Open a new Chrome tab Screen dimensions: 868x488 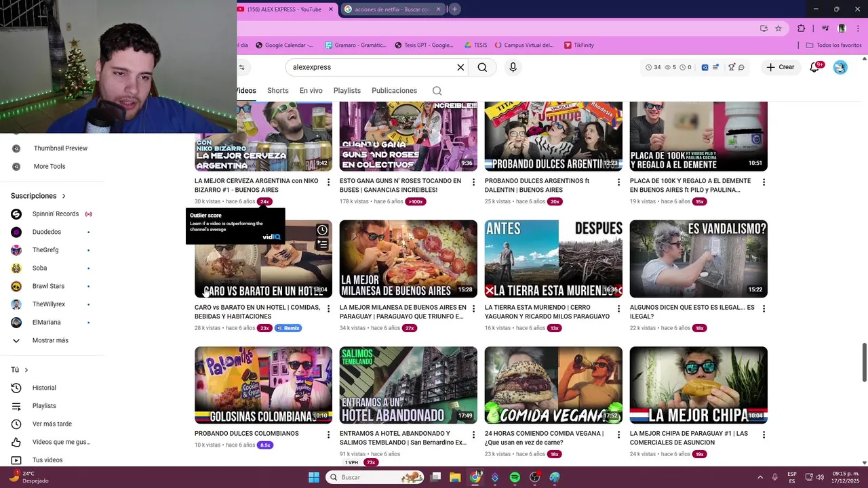(x=454, y=9)
